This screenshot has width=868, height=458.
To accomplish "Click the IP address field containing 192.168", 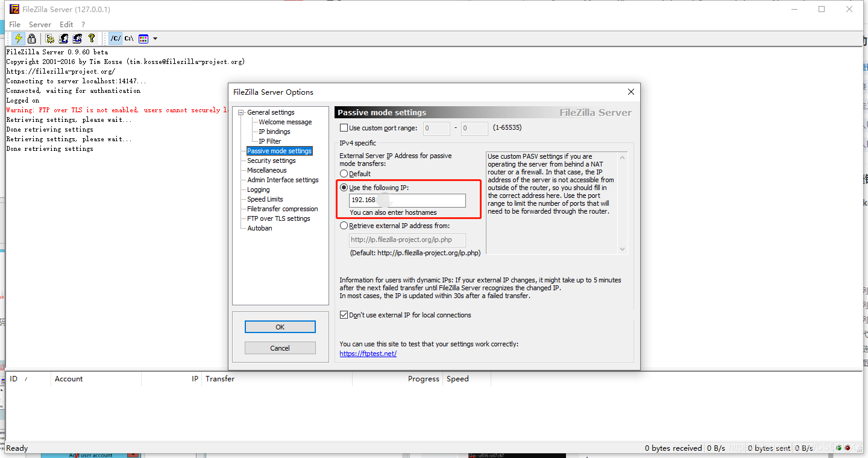I will pyautogui.click(x=407, y=200).
